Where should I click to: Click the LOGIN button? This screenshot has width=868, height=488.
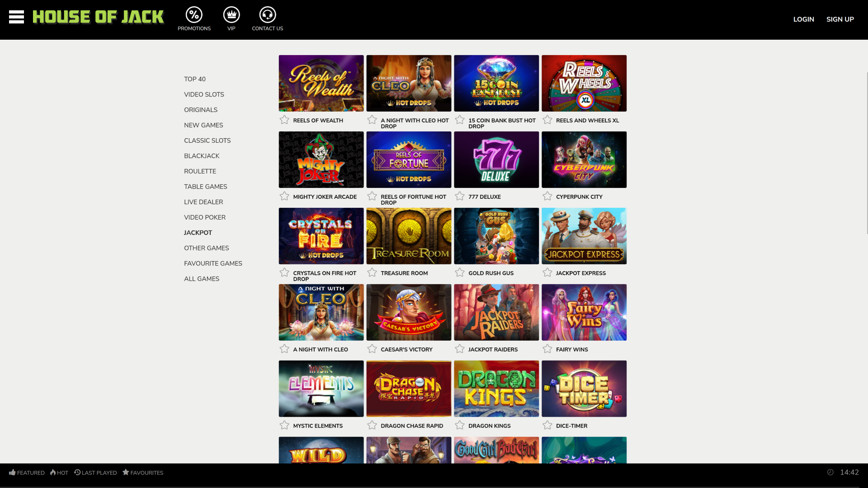803,19
